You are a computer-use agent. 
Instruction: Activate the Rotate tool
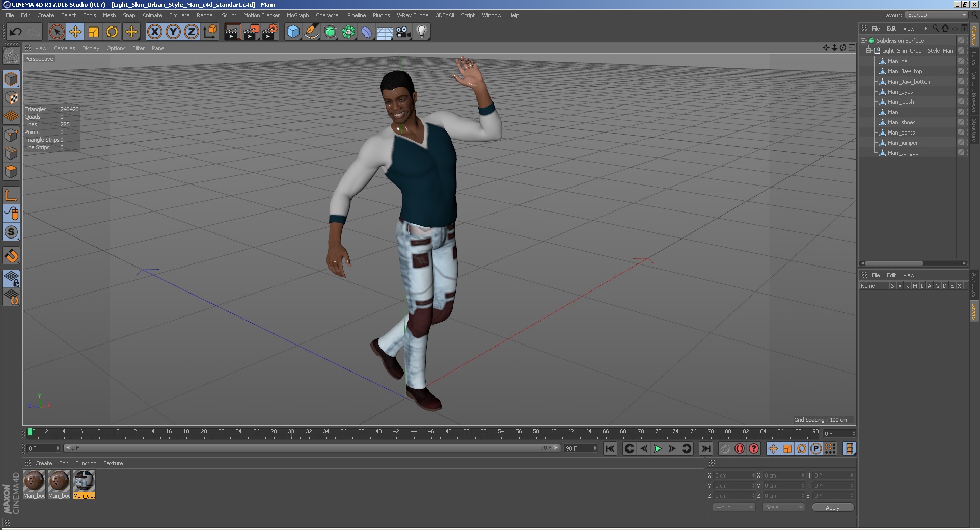point(112,32)
